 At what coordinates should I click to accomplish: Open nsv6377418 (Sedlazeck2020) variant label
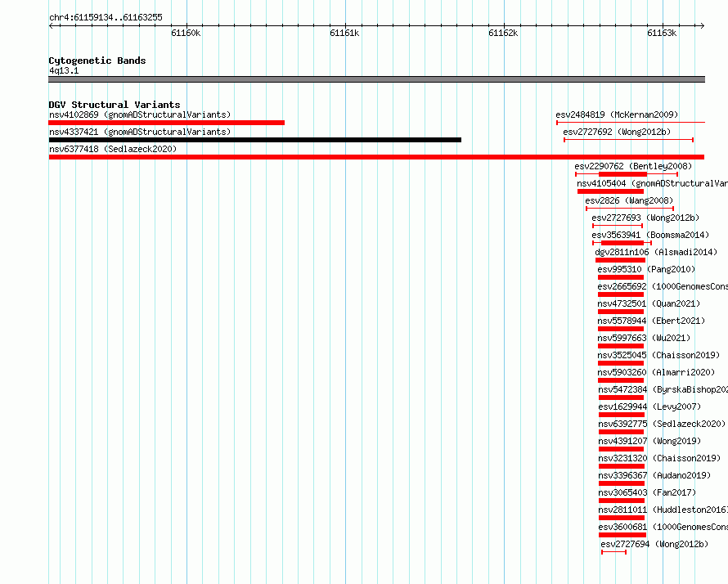coord(113,149)
